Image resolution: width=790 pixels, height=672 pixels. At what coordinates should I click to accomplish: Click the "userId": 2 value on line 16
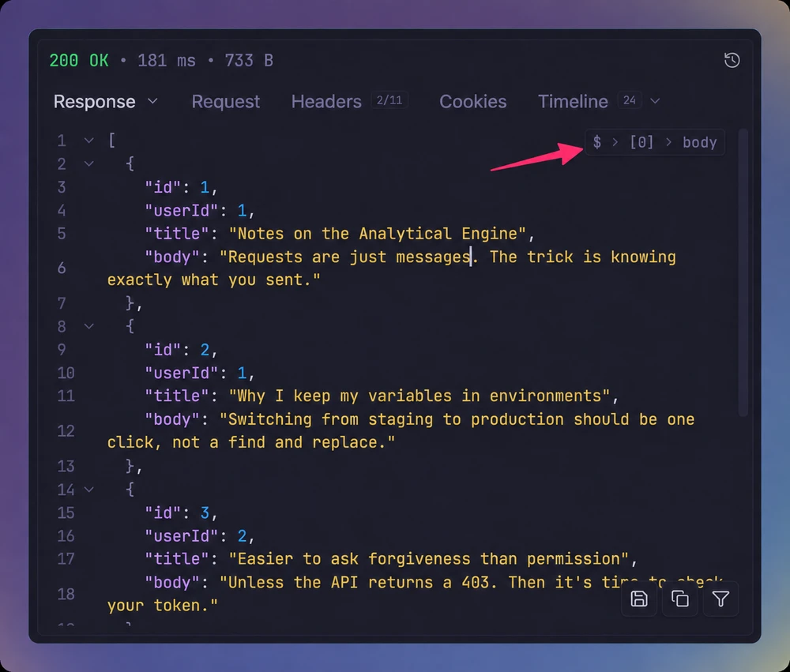tap(243, 536)
